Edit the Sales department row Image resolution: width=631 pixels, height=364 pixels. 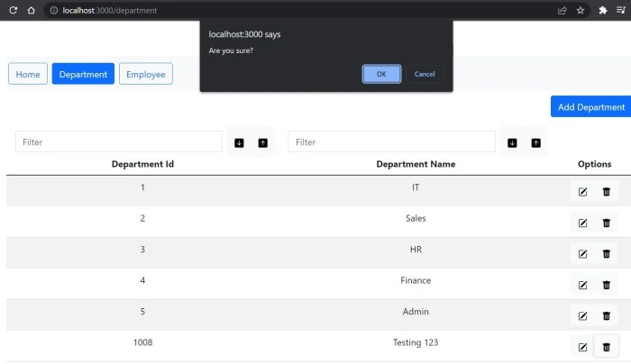click(582, 223)
